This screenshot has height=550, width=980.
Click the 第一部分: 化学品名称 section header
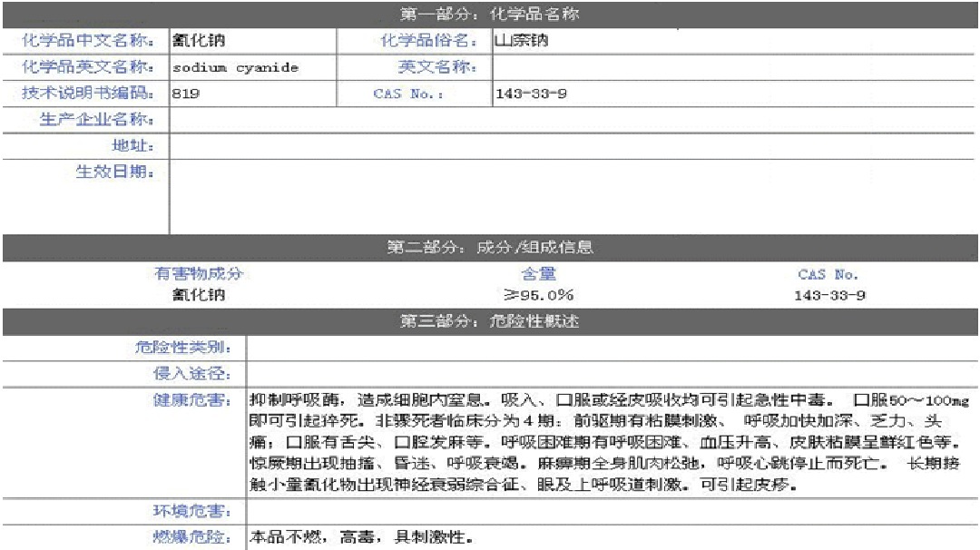point(490,15)
